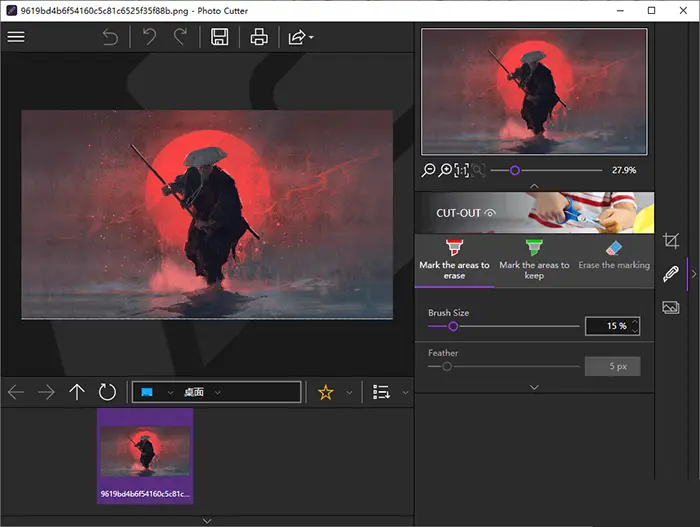Select the marker pen tool in sidebar

671,274
